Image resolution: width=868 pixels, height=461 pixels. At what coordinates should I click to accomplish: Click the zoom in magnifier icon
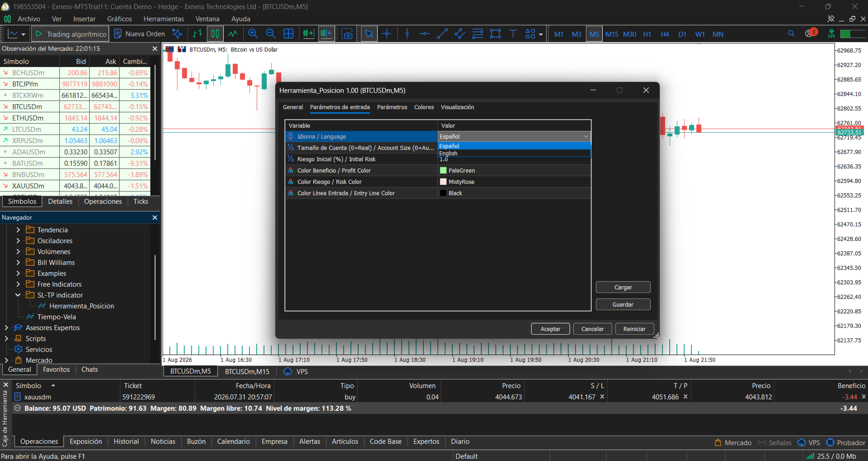[x=253, y=34]
